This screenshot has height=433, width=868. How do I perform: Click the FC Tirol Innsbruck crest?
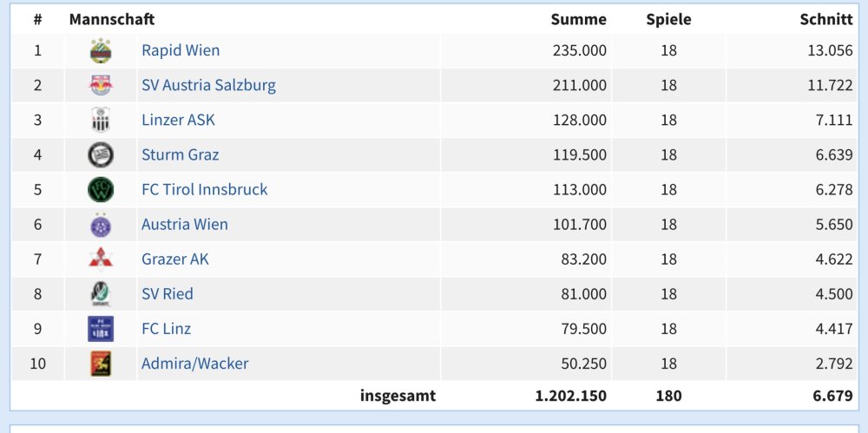101,190
